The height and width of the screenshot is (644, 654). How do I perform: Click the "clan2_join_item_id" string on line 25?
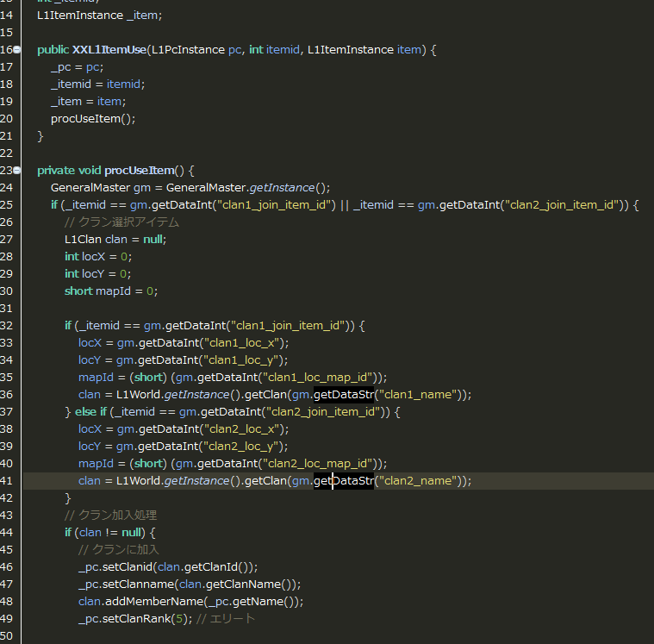561,205
